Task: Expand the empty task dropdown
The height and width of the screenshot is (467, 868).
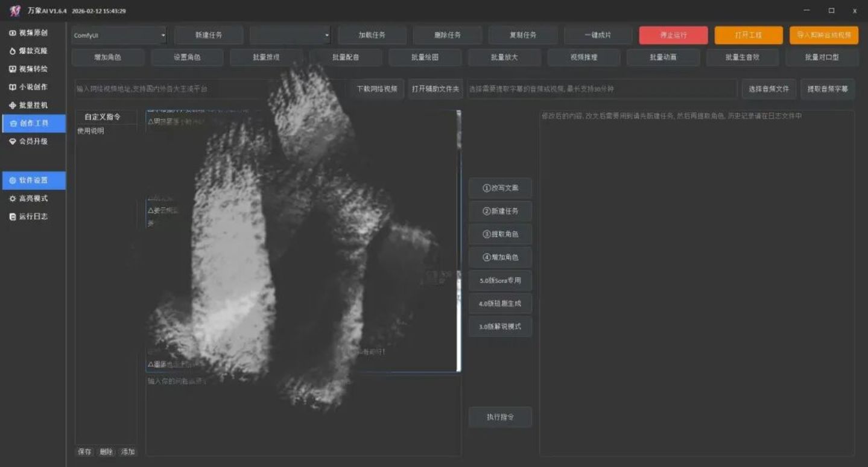Action: click(x=290, y=35)
